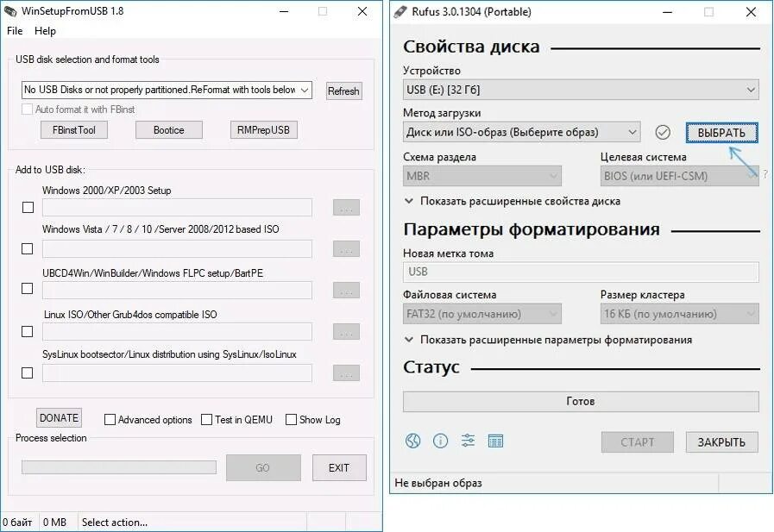This screenshot has width=774, height=532.
Task: Click the Не выбран образ status text
Action: pyautogui.click(x=438, y=483)
